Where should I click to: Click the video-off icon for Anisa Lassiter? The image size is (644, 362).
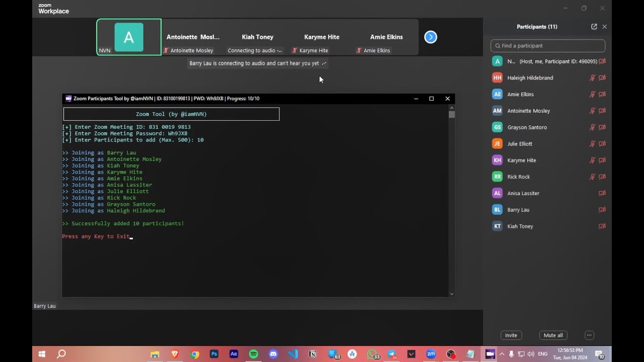click(602, 194)
